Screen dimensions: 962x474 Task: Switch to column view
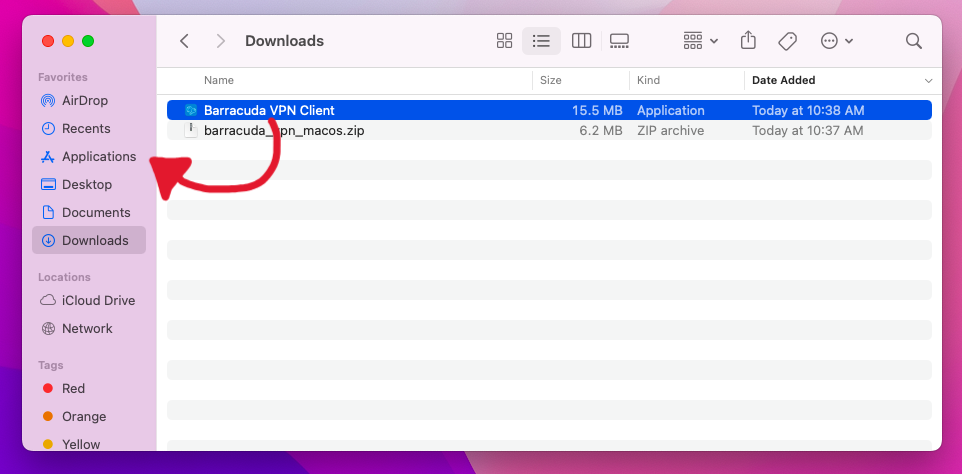pyautogui.click(x=581, y=41)
